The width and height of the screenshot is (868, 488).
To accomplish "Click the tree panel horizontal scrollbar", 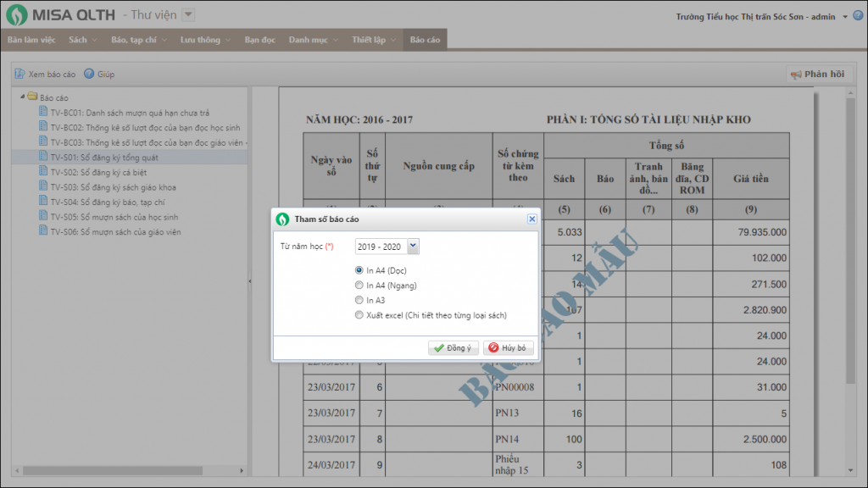I will (113, 471).
